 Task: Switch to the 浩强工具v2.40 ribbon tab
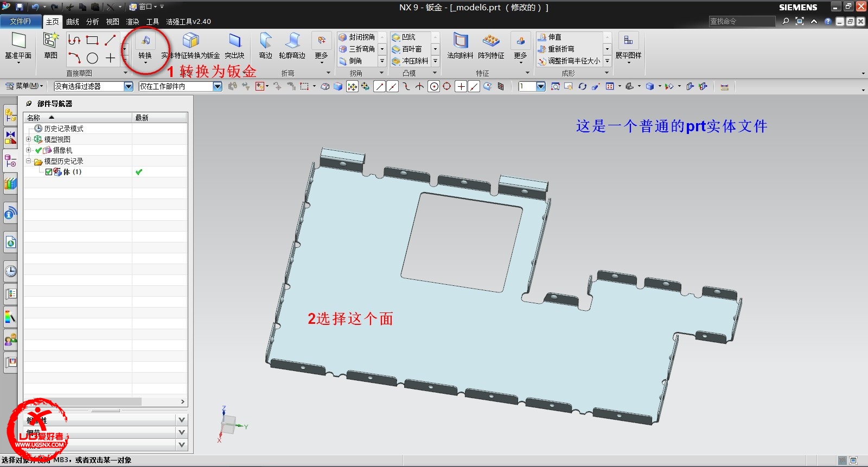pos(188,22)
